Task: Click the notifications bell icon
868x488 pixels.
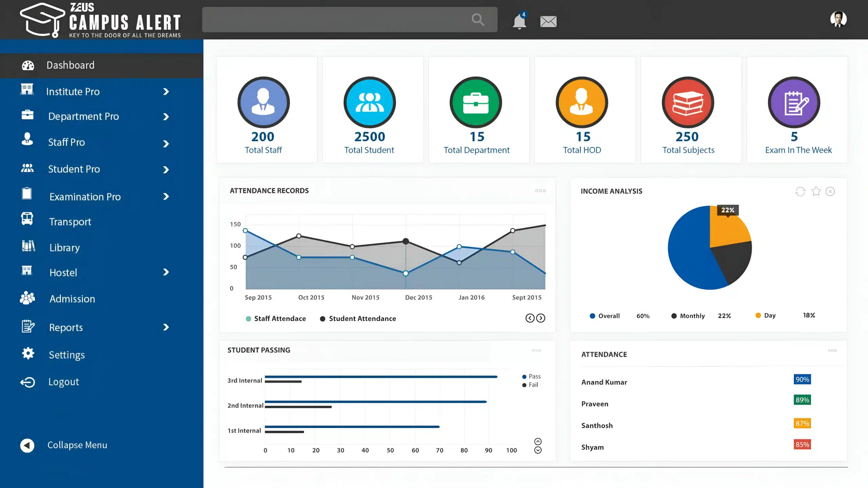Action: [519, 21]
